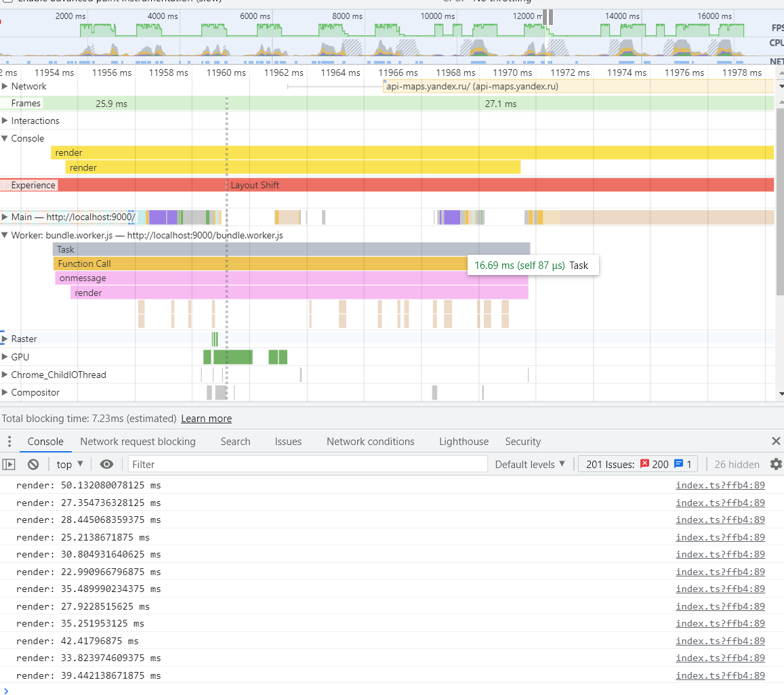Open source link for render 50.132080078125 ms
This screenshot has width=784, height=695.
(720, 485)
